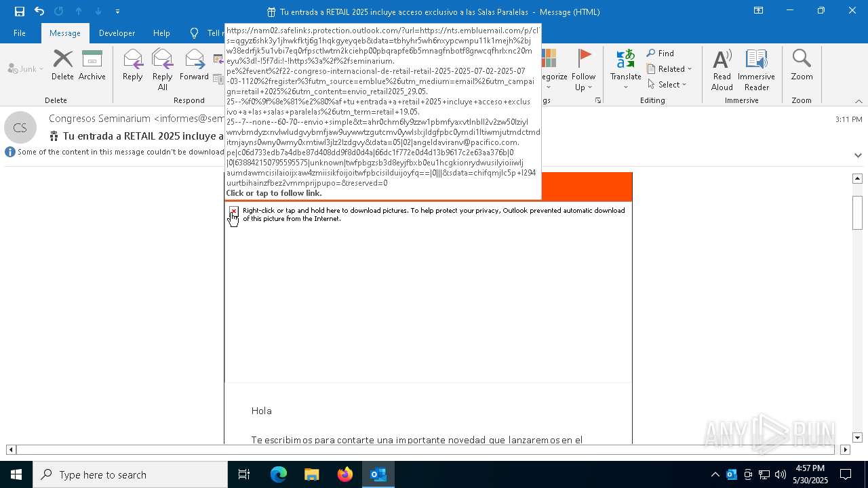The image size is (868, 488).
Task: Open Task View on the taskbar
Action: click(244, 474)
